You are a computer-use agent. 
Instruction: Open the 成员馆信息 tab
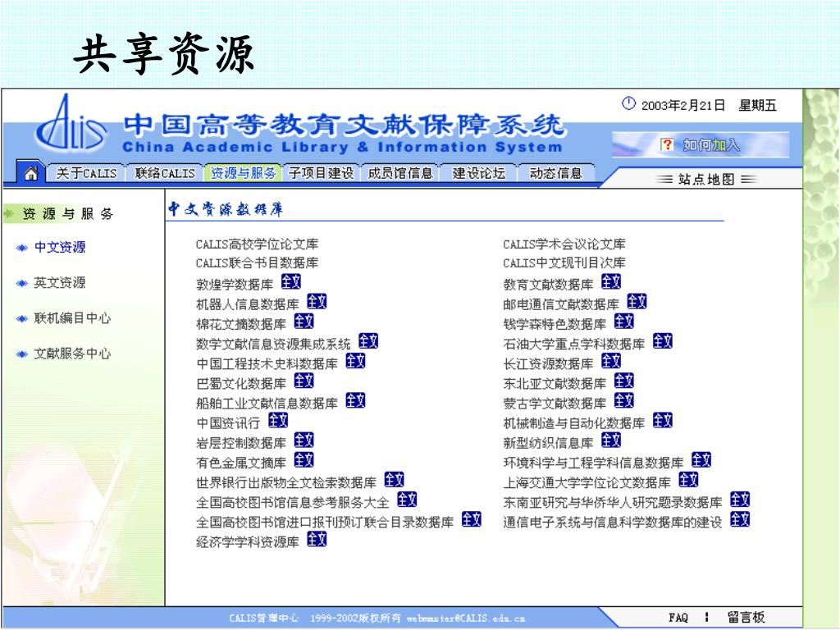pyautogui.click(x=400, y=173)
